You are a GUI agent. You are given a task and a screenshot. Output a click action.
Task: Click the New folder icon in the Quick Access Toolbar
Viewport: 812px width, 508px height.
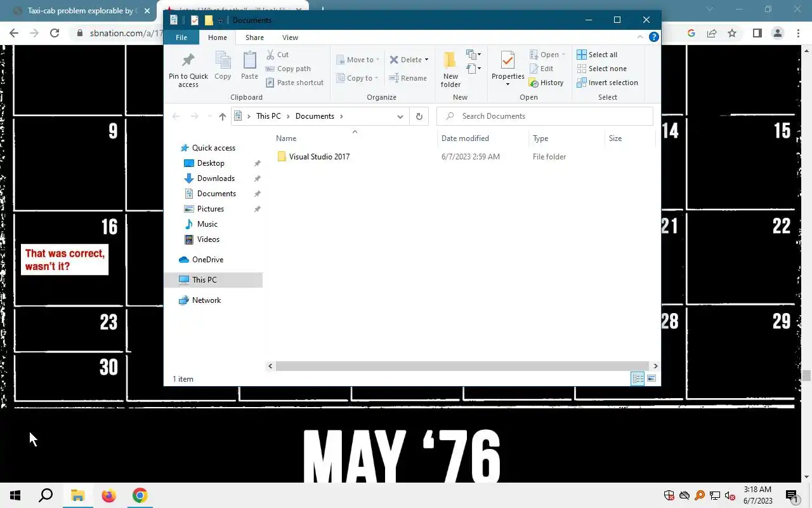coord(208,20)
